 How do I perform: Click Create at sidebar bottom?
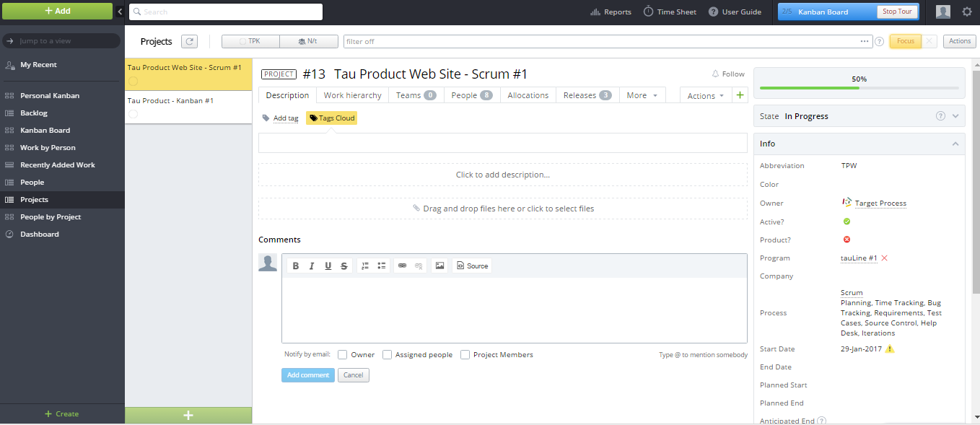[x=62, y=413]
